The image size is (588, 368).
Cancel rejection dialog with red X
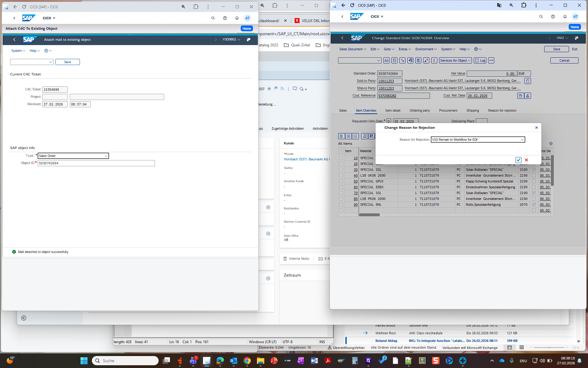click(526, 160)
